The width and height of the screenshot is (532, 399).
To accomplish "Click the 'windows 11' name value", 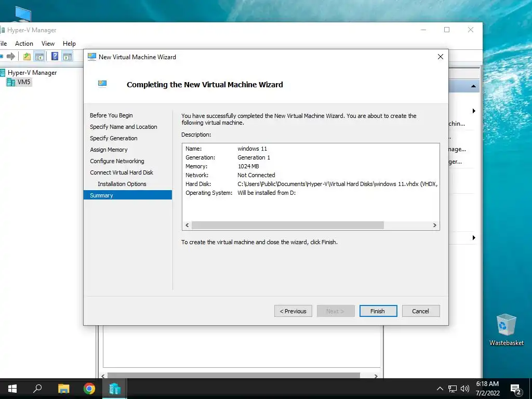I will coord(252,149).
